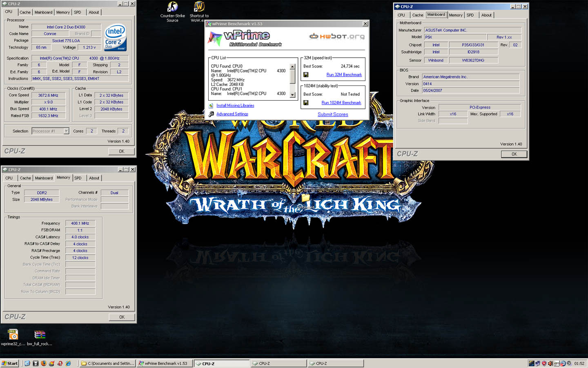Launch Internet Explorer from quick launch

pyautogui.click(x=68, y=363)
